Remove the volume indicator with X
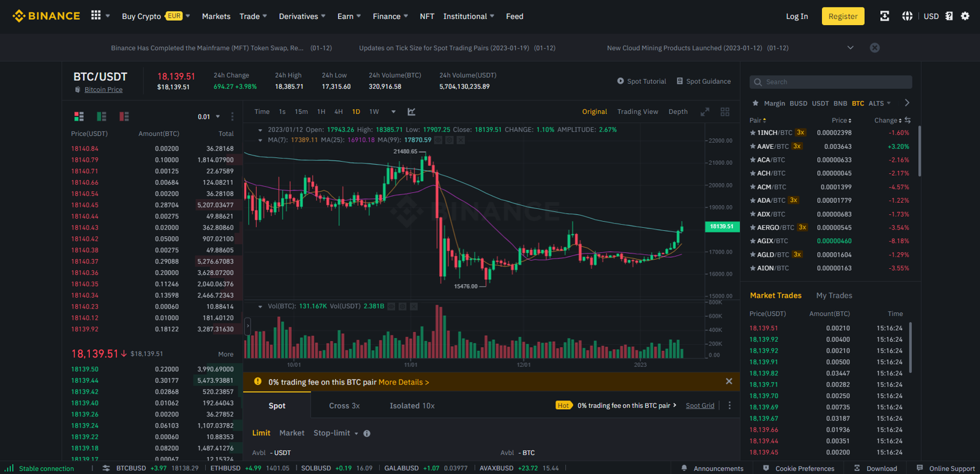The width and height of the screenshot is (980, 474). 413,306
